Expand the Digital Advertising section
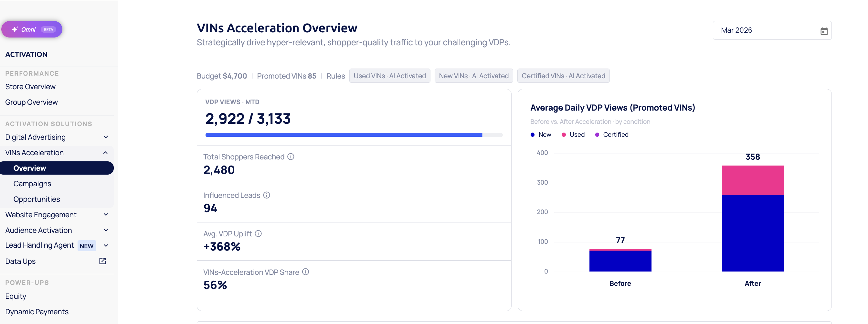The width and height of the screenshot is (868, 324). pos(105,137)
